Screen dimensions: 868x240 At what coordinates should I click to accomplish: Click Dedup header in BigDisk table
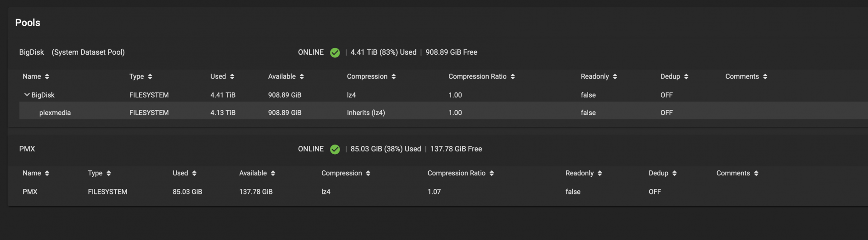[x=670, y=76]
